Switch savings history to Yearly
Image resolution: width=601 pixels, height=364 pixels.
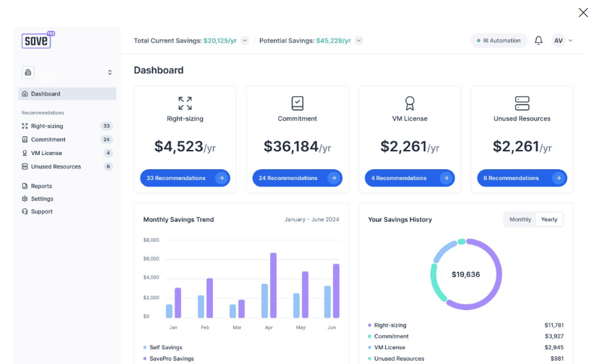[x=549, y=219]
